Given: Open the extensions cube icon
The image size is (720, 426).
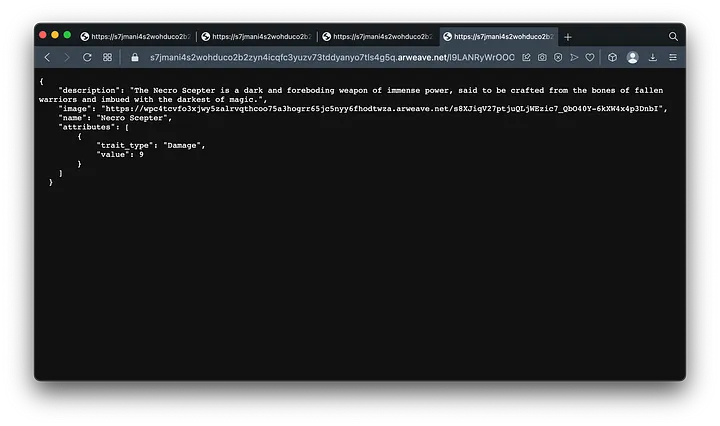Looking at the screenshot, I should pos(612,58).
